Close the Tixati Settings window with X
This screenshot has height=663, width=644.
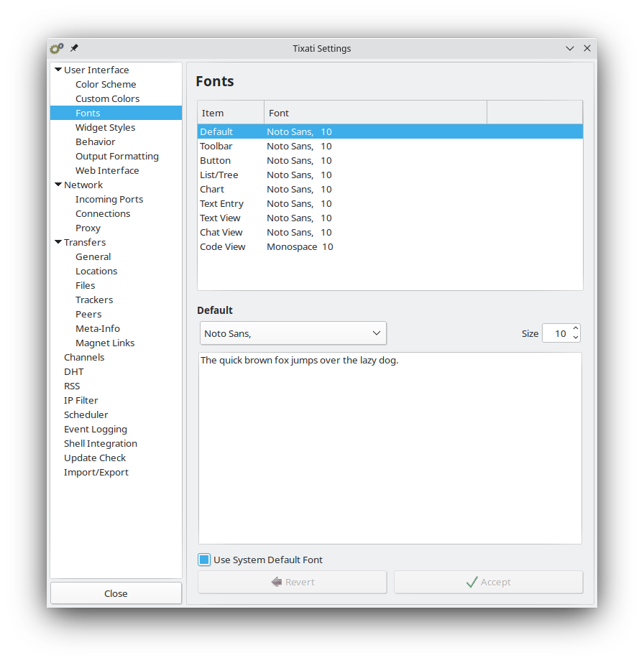coord(587,48)
